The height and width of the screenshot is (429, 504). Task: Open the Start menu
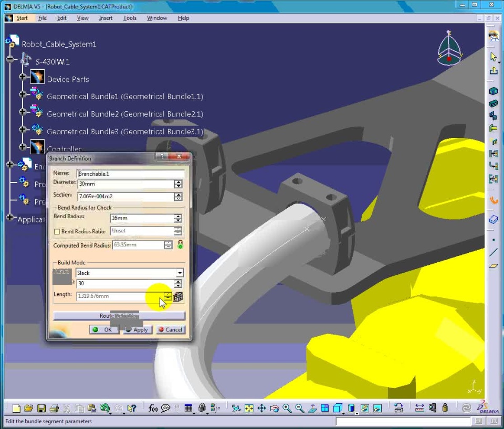pyautogui.click(x=22, y=18)
